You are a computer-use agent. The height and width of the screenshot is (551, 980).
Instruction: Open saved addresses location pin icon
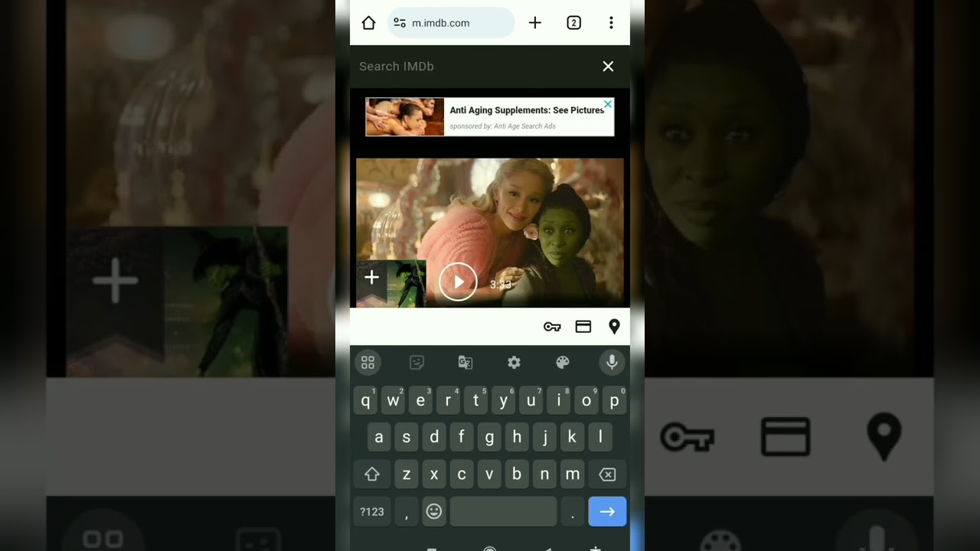coord(614,327)
